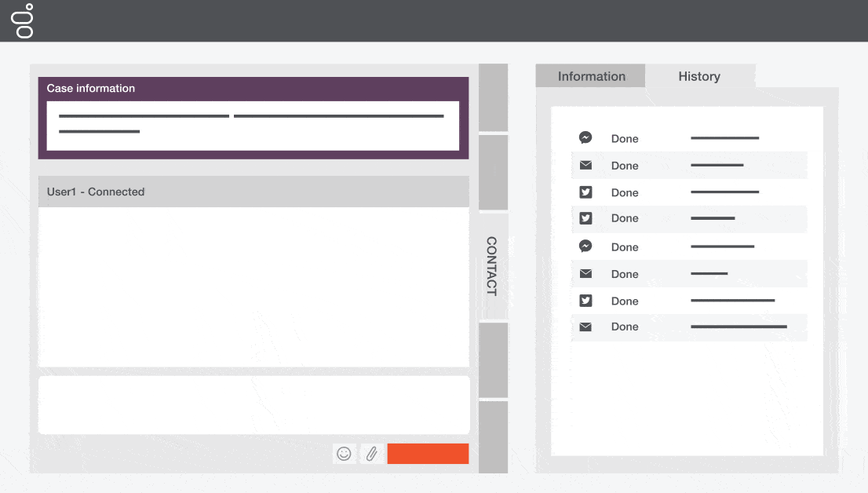
Task: Select the History tab
Action: pyautogui.click(x=698, y=76)
